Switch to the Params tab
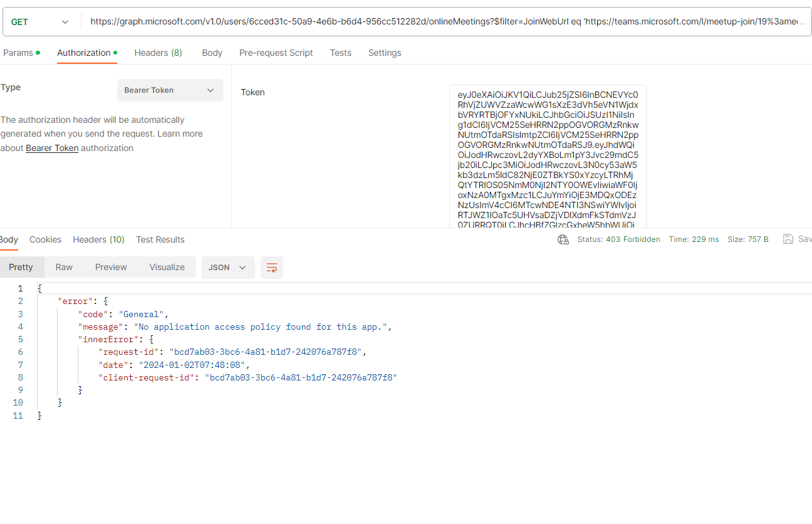The height and width of the screenshot is (524, 812). coord(21,53)
